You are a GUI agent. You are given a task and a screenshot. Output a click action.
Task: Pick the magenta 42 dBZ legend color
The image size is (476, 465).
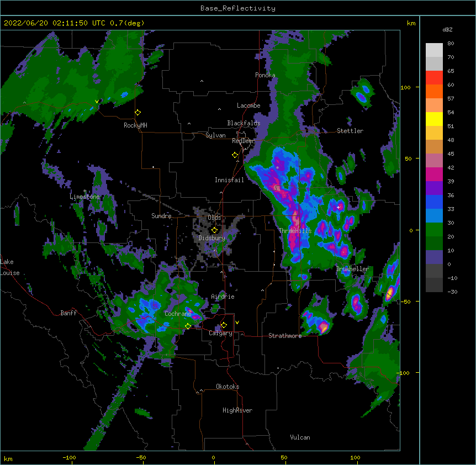pos(434,174)
